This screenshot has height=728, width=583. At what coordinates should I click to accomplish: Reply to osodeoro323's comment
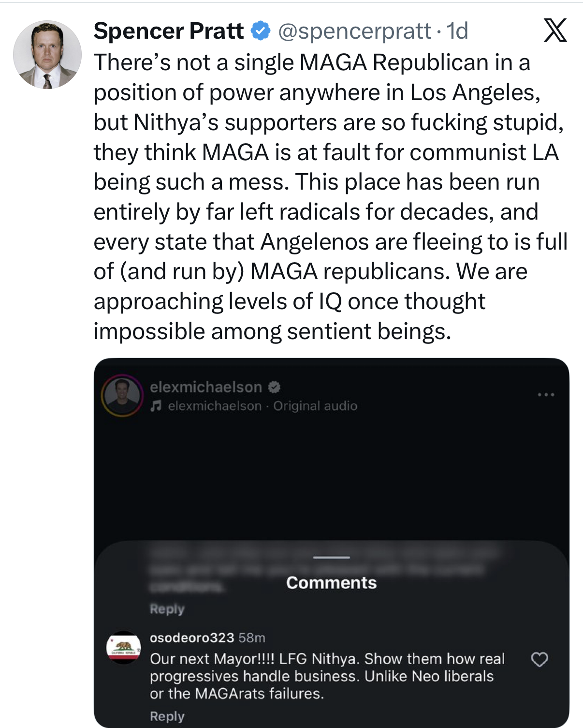[x=167, y=716]
